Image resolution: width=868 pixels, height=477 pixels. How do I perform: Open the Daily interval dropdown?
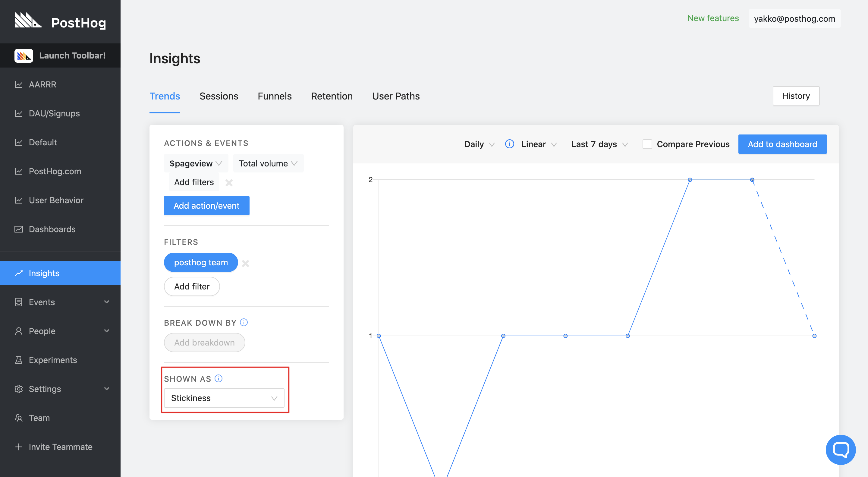click(x=479, y=144)
